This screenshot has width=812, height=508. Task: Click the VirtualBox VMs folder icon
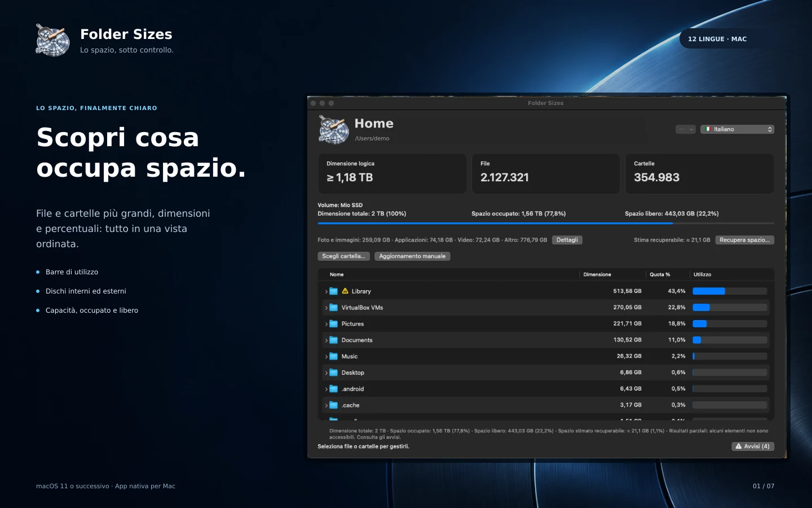[333, 308]
